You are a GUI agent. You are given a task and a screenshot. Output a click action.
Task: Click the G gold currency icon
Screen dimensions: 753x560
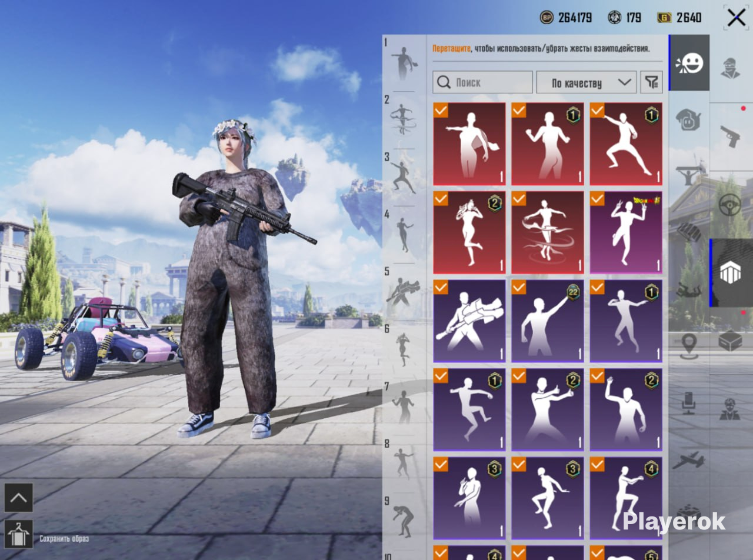pyautogui.click(x=665, y=18)
